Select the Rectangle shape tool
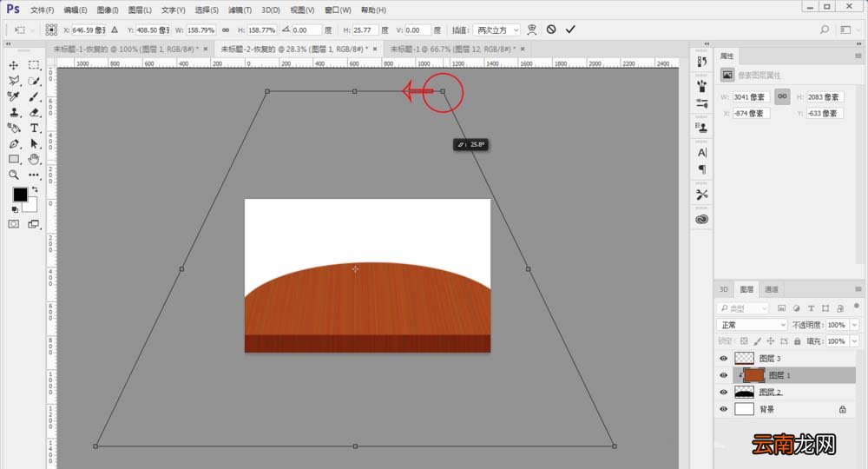This screenshot has width=868, height=469. [x=13, y=160]
